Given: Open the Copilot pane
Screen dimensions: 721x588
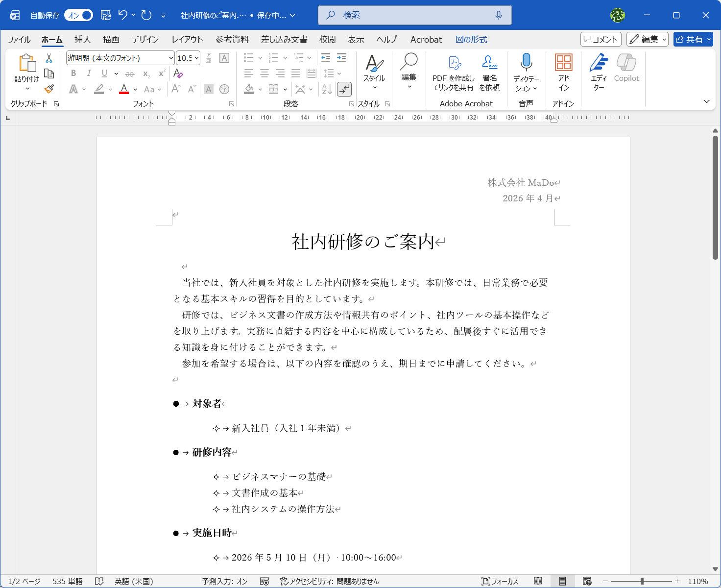Looking at the screenshot, I should [x=626, y=70].
